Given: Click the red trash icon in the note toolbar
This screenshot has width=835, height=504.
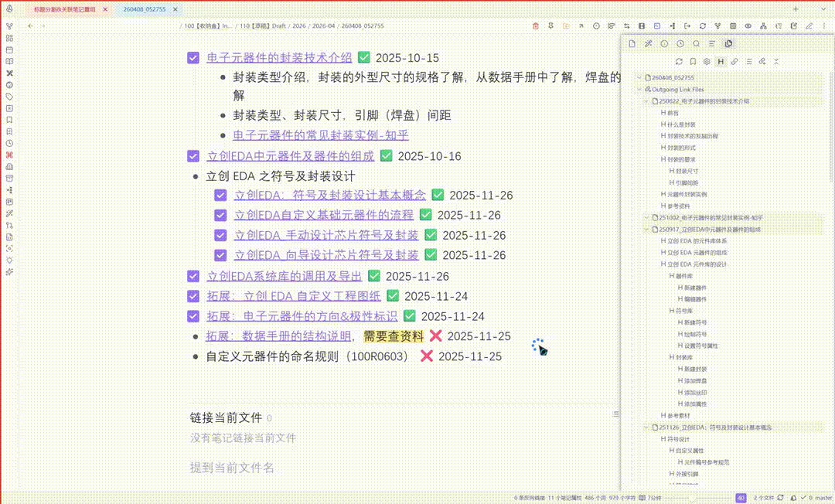Looking at the screenshot, I should [x=536, y=26].
